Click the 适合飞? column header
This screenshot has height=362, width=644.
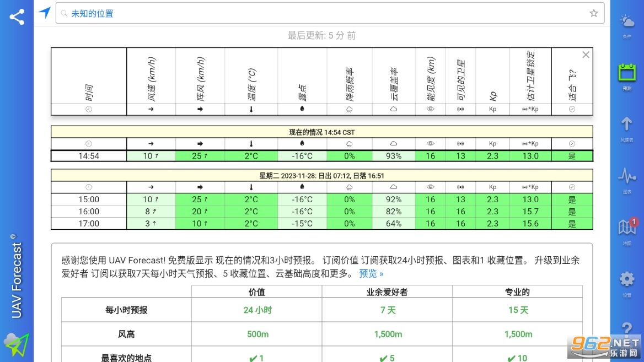point(572,79)
